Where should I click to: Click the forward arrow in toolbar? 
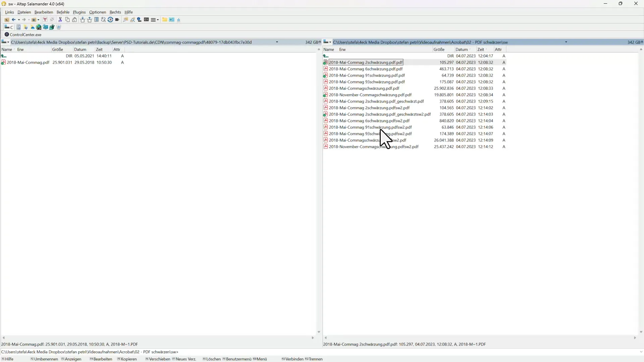24,20
